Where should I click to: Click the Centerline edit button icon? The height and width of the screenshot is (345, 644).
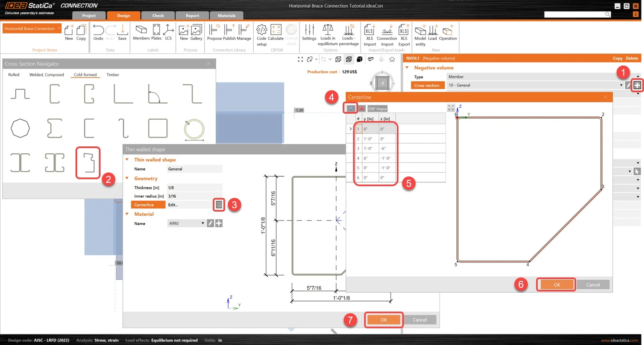click(219, 205)
